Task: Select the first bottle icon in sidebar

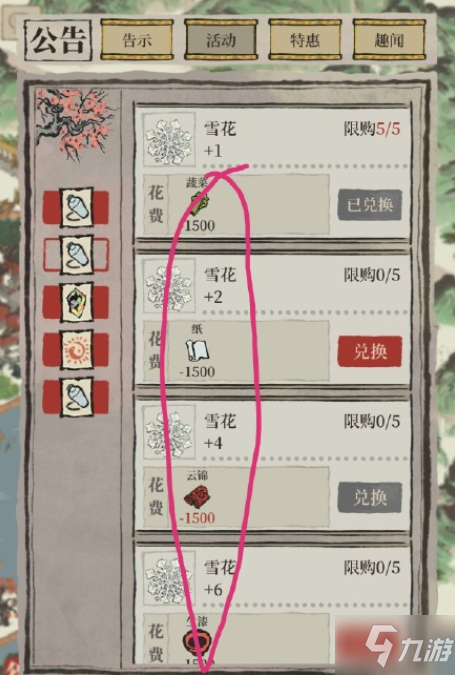Action: [77, 207]
